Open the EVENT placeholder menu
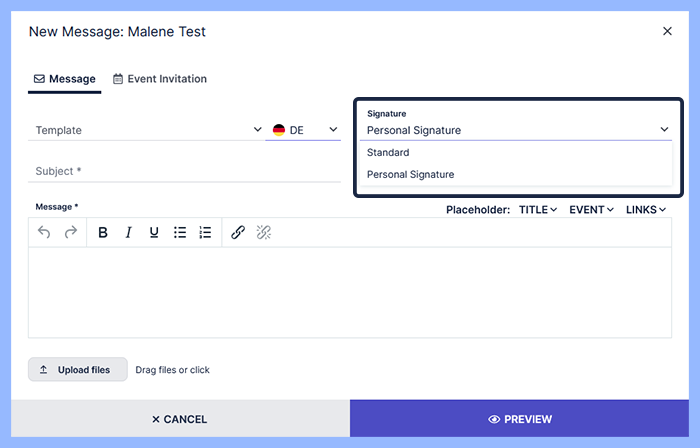Image resolution: width=700 pixels, height=448 pixels. pos(591,210)
